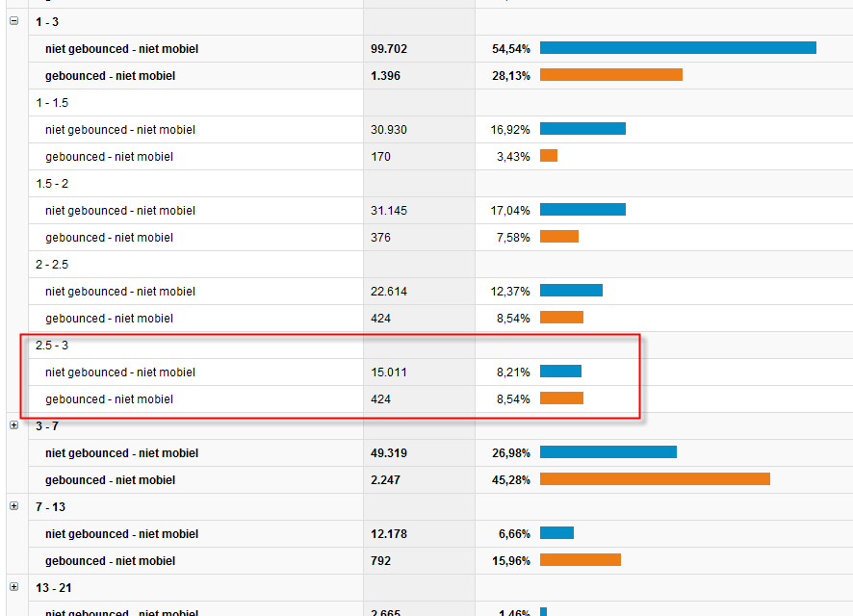This screenshot has width=853, height=616.
Task: Expand the 7 - 13 group
Action: pyautogui.click(x=13, y=506)
